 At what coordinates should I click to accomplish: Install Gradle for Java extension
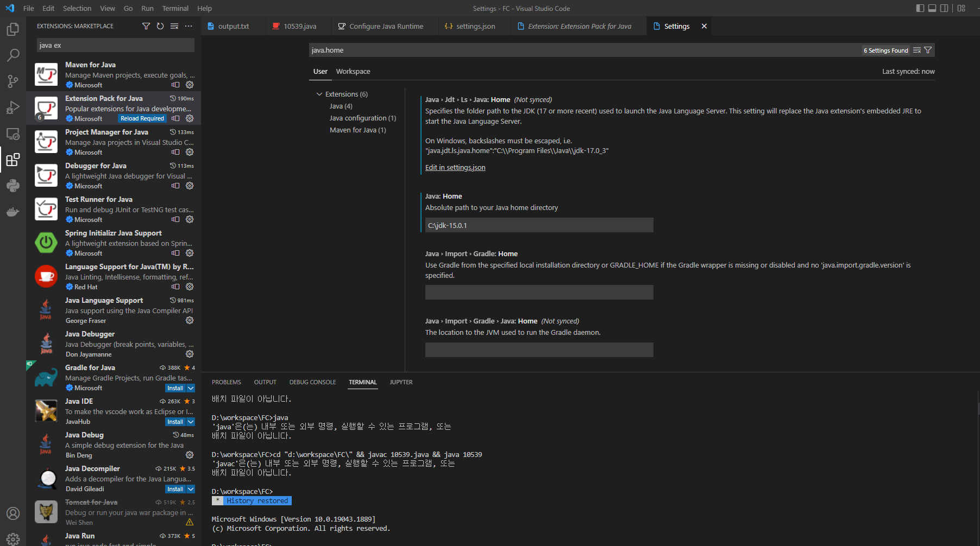(x=175, y=388)
